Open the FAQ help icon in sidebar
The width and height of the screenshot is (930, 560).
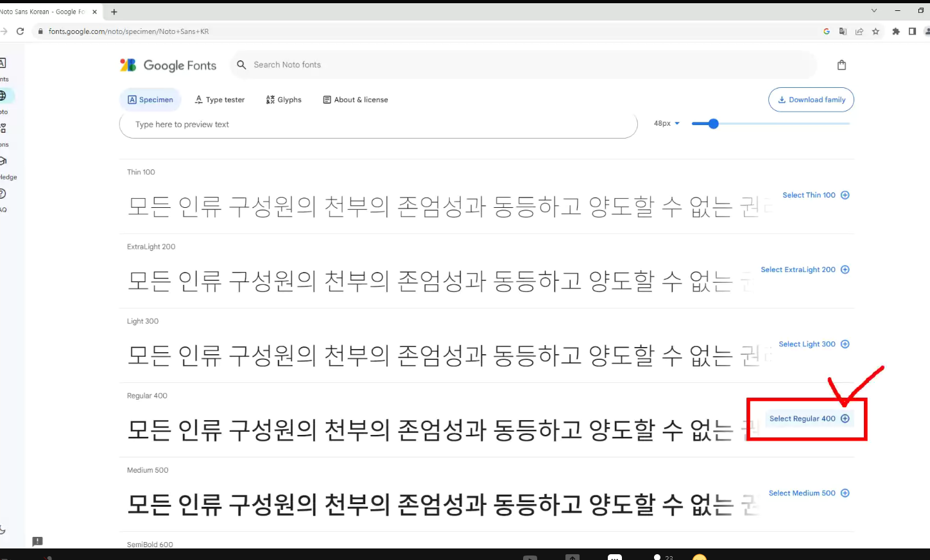coord(3,194)
